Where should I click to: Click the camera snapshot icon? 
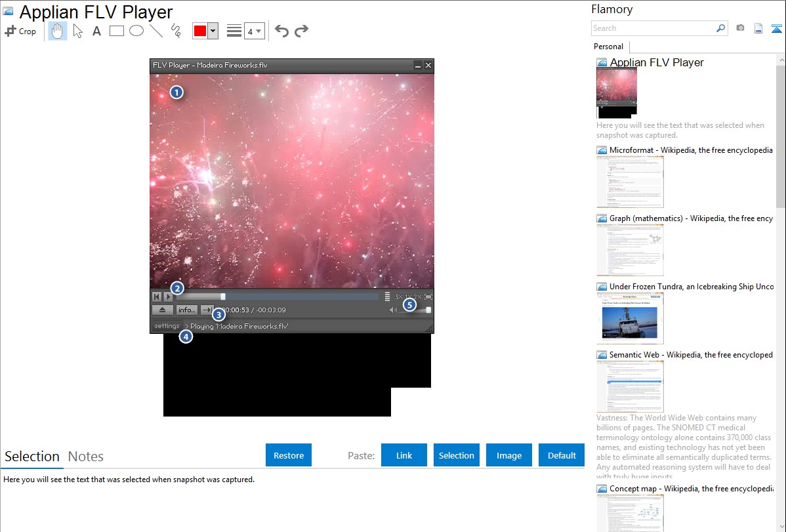click(740, 28)
